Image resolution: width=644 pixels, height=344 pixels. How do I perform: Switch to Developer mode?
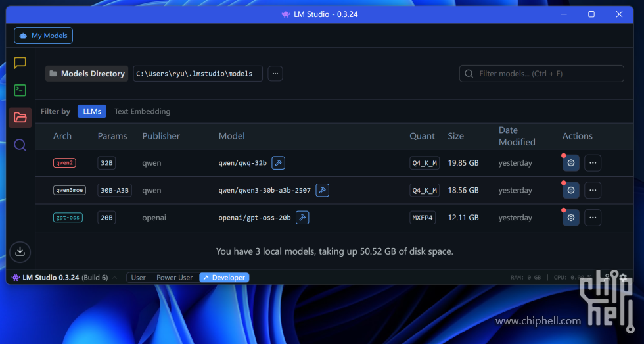tap(224, 278)
